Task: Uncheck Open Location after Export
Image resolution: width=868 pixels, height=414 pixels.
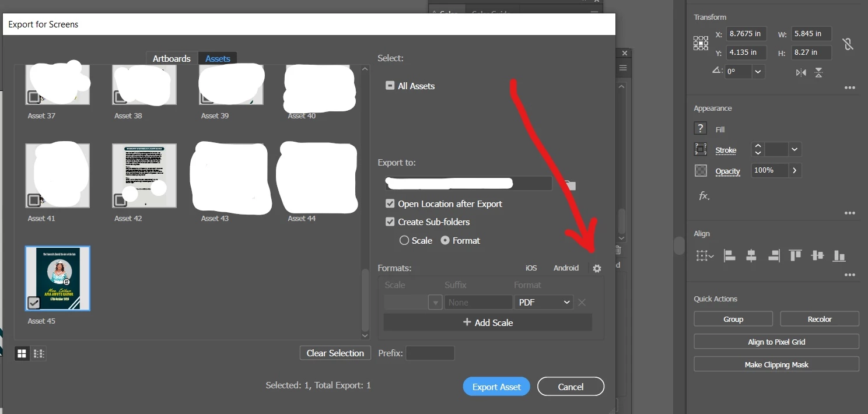Action: pyautogui.click(x=390, y=204)
